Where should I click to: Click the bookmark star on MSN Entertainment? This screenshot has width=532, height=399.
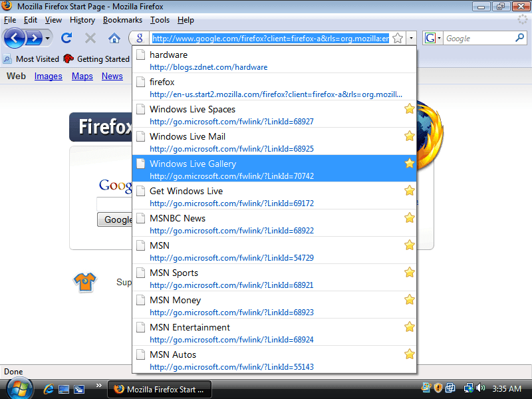409,327
